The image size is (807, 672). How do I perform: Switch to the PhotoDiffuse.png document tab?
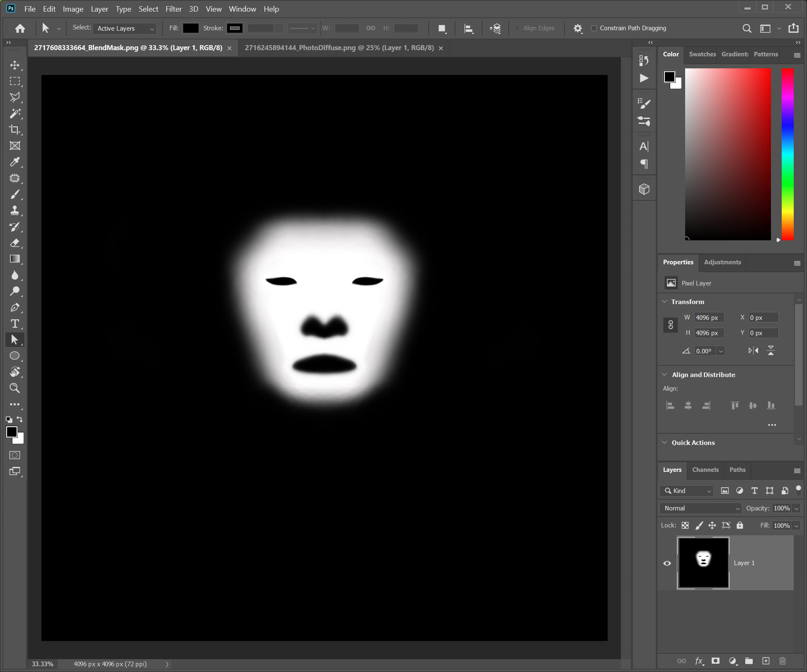[339, 48]
